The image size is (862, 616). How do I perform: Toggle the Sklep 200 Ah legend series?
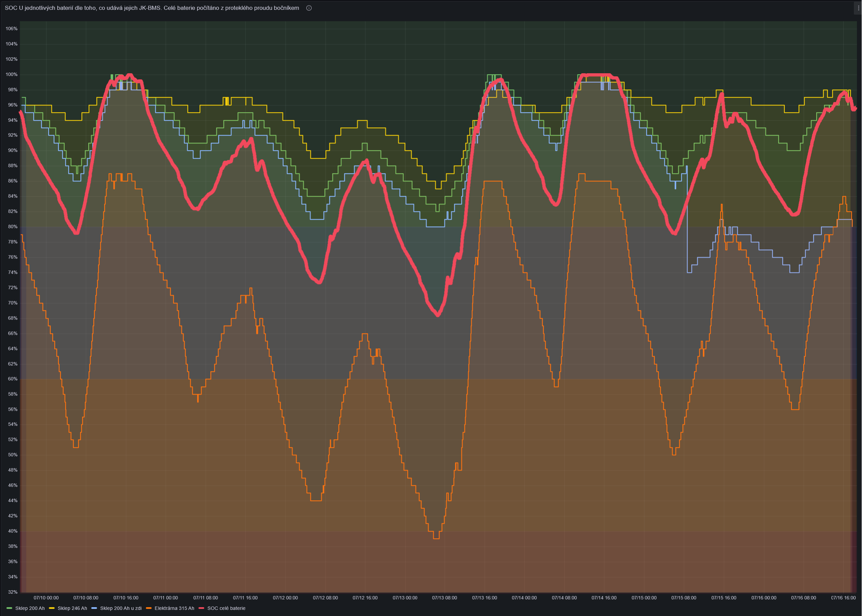coord(30,608)
